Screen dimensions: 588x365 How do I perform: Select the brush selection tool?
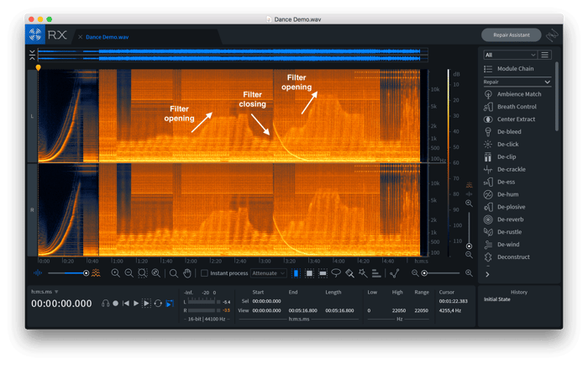(x=349, y=273)
